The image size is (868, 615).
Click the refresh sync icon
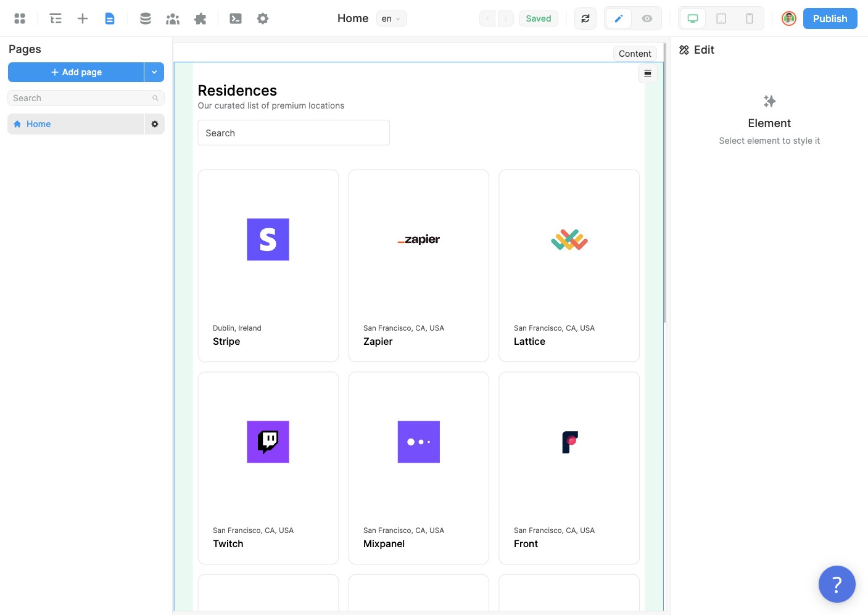[585, 19]
